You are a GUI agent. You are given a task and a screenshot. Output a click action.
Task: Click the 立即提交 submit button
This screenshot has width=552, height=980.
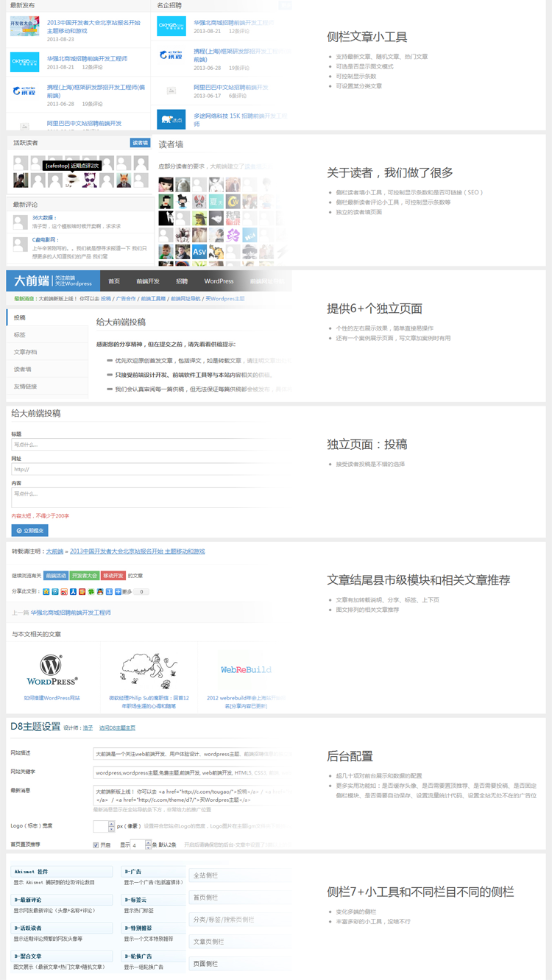(x=30, y=530)
